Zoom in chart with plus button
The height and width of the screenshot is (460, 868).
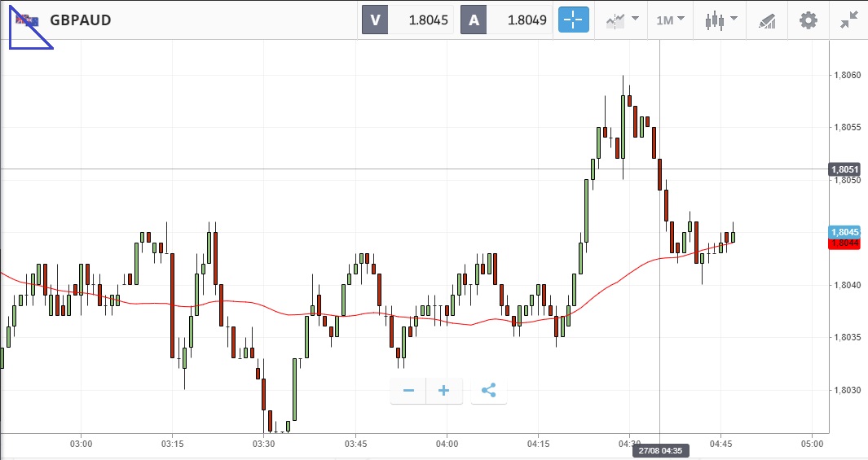444,391
